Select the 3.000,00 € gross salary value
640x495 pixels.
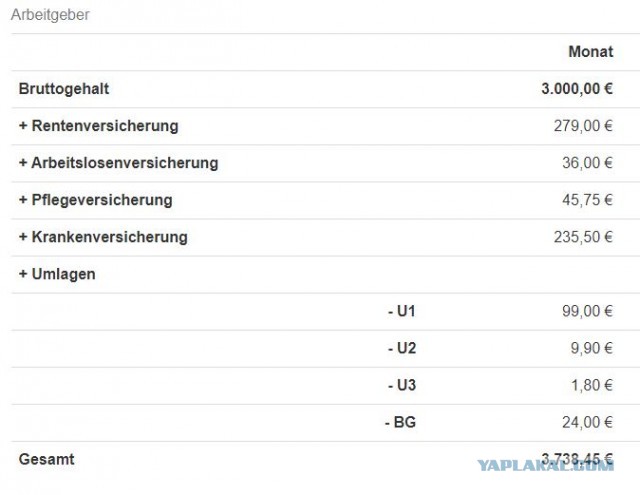click(577, 89)
